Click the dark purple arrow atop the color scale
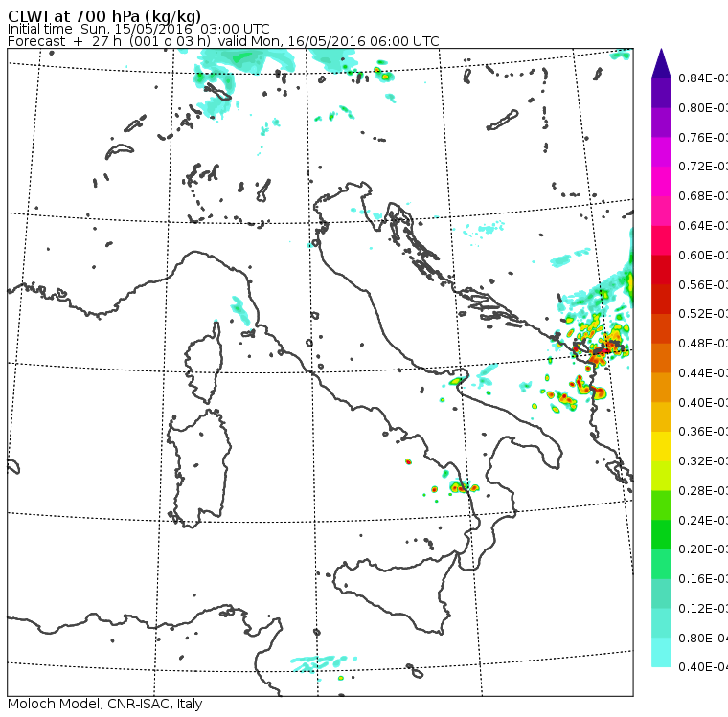The width and height of the screenshot is (728, 717). (661, 63)
